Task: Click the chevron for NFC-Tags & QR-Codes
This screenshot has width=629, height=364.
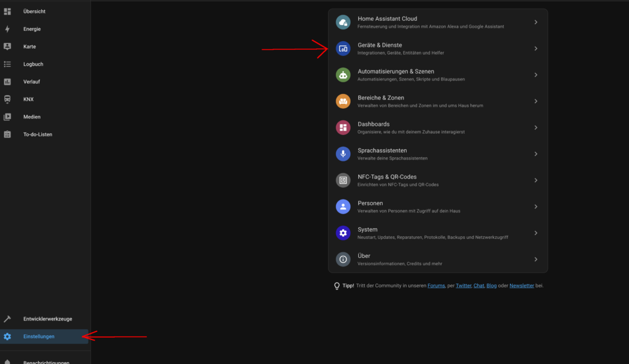Action: (536, 180)
